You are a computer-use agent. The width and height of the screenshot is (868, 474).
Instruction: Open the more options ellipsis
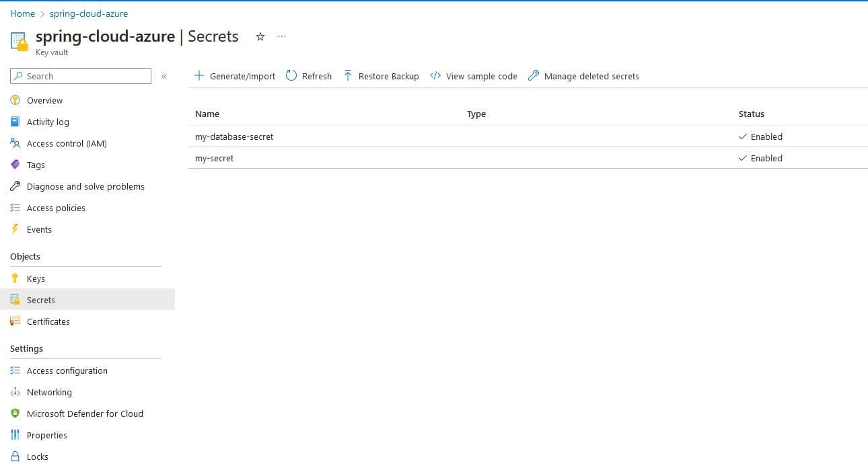(x=282, y=36)
